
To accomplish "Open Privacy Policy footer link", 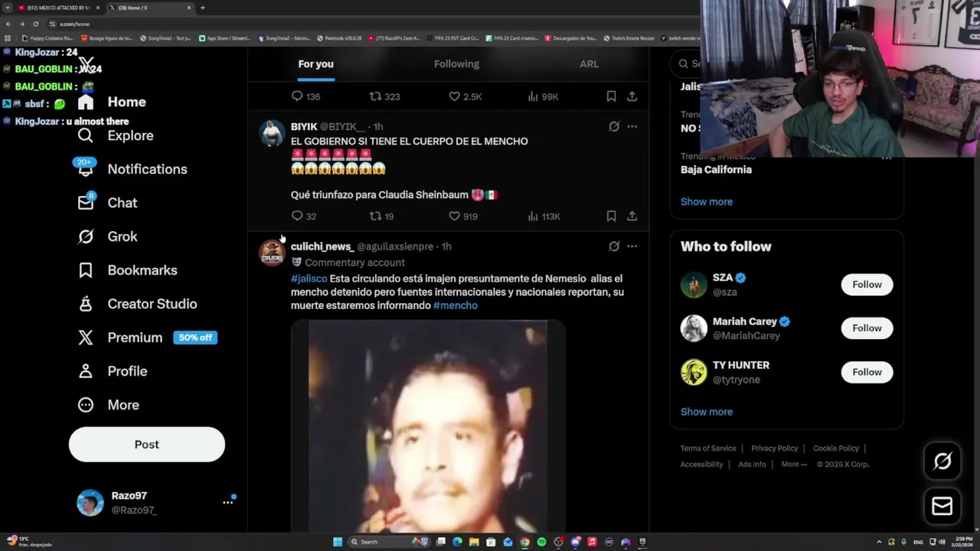I will click(x=774, y=448).
